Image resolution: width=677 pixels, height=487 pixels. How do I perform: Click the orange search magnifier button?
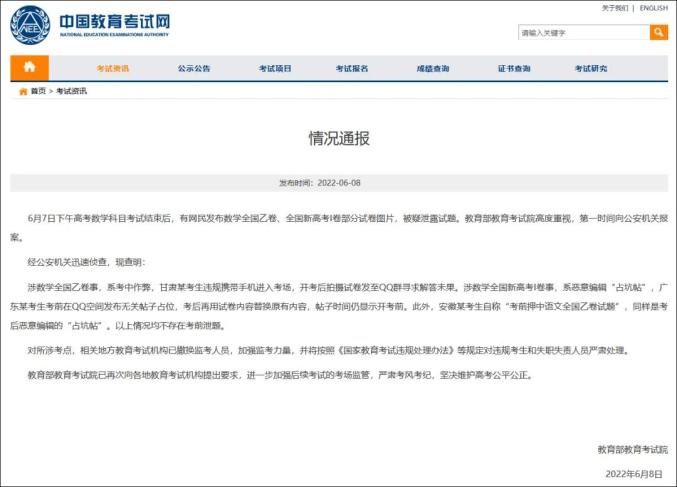pos(658,32)
